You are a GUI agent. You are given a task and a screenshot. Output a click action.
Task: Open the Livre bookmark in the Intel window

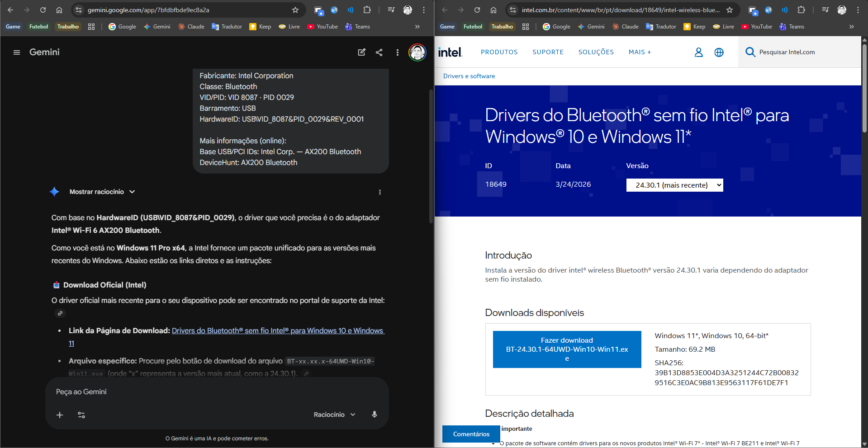(x=724, y=27)
